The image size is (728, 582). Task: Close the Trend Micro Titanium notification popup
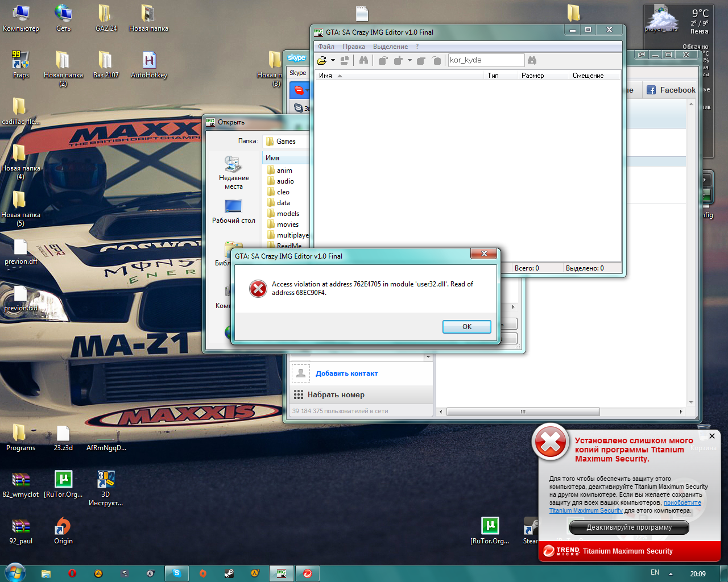coord(712,436)
